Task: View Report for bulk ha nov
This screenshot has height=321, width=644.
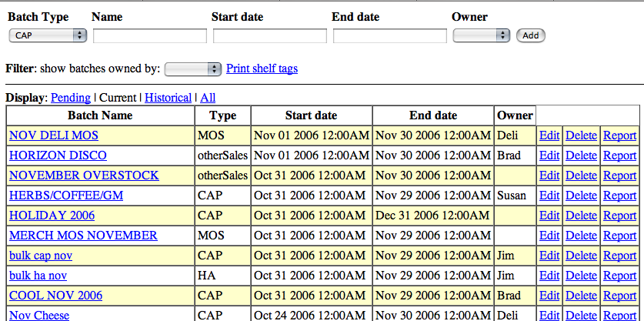Action: pyautogui.click(x=619, y=276)
